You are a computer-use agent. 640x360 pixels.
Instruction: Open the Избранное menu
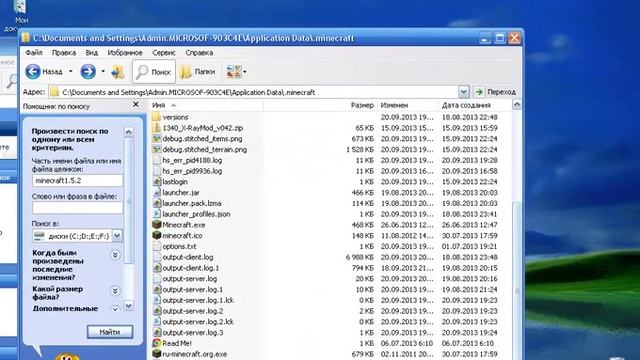point(125,53)
